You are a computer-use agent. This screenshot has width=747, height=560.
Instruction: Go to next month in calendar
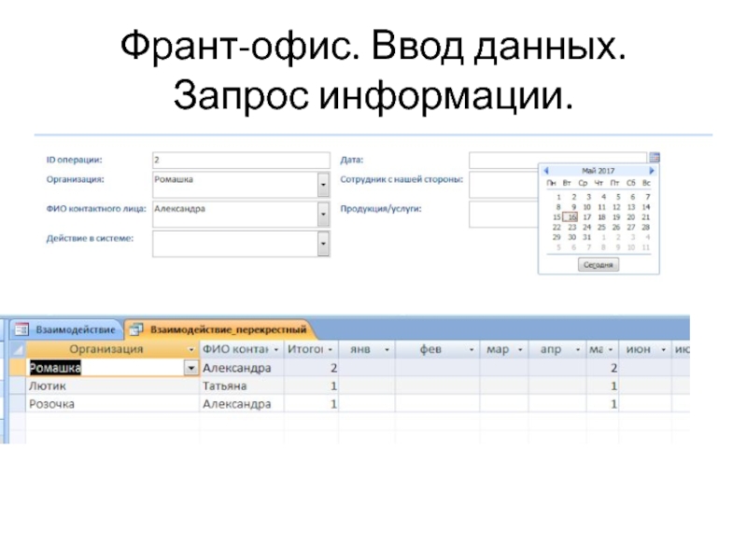(652, 171)
